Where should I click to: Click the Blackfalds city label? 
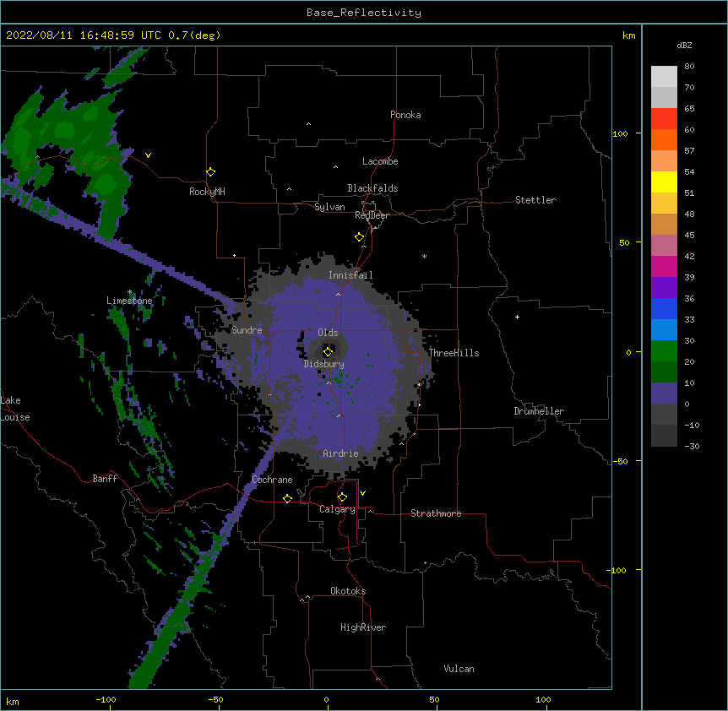[372, 188]
